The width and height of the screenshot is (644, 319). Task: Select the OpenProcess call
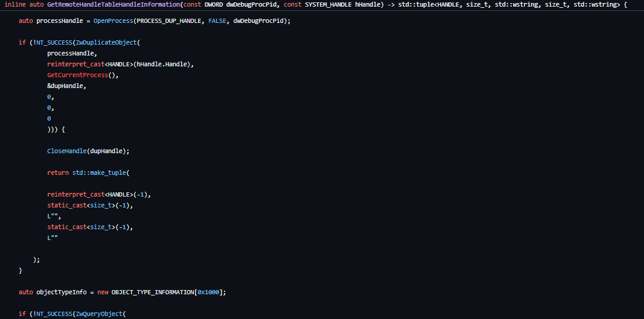(x=113, y=21)
